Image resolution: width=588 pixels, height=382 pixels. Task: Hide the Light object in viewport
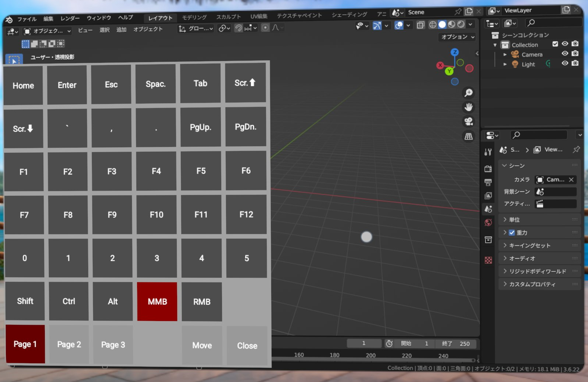(x=565, y=63)
